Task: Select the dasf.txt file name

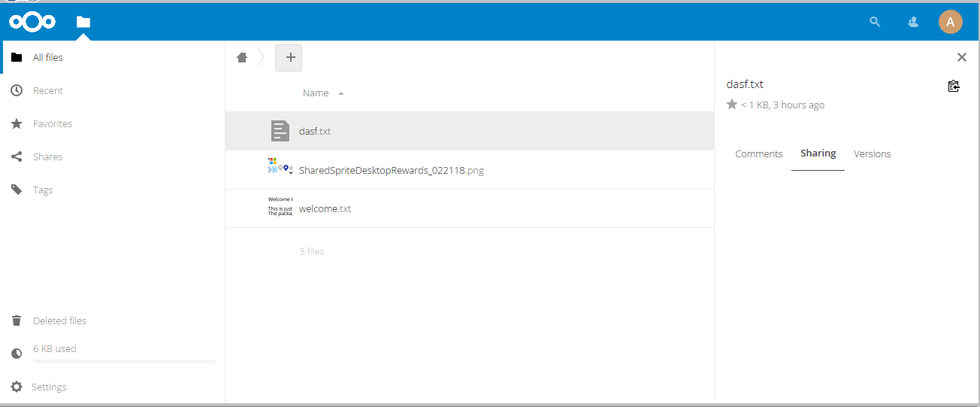Action: (315, 131)
